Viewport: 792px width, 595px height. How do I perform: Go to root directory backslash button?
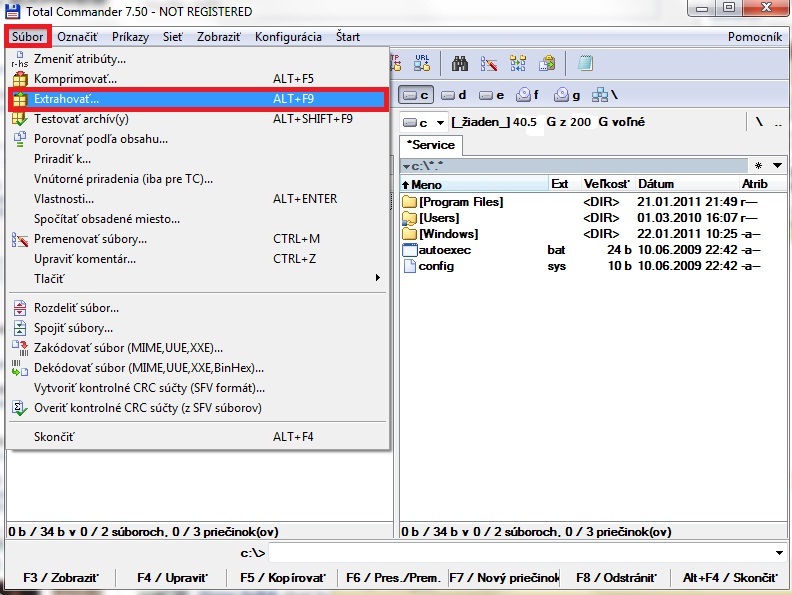pos(759,122)
